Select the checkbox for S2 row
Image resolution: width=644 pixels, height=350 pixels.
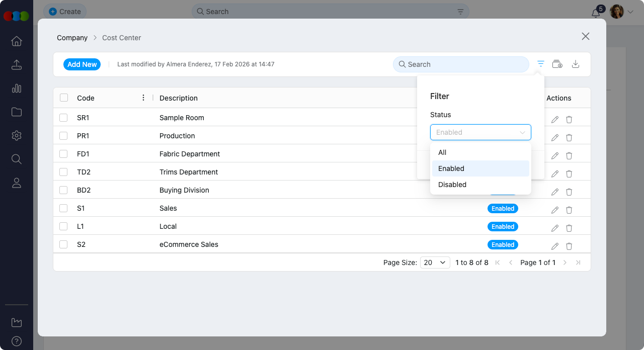tap(63, 244)
